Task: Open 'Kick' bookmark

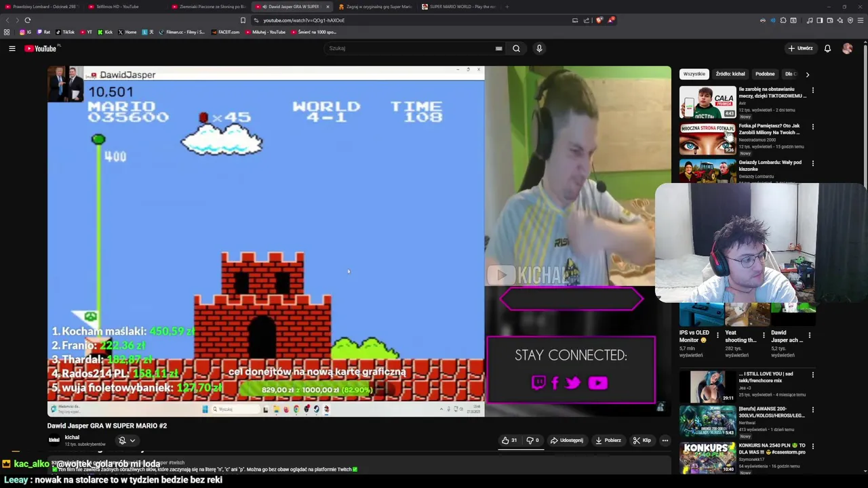Action: (x=105, y=32)
